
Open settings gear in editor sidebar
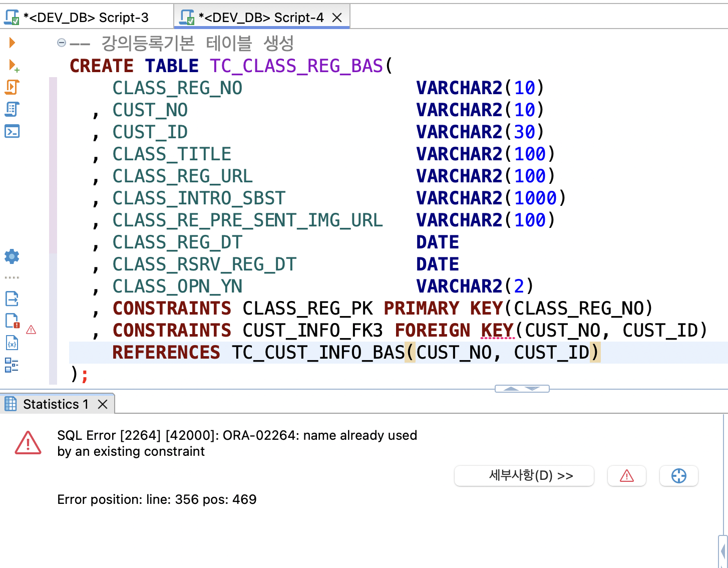(12, 256)
